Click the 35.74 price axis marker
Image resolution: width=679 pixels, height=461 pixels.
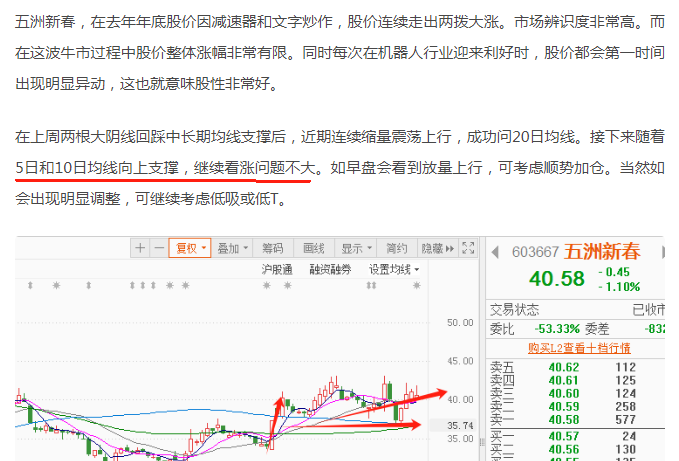[460, 426]
